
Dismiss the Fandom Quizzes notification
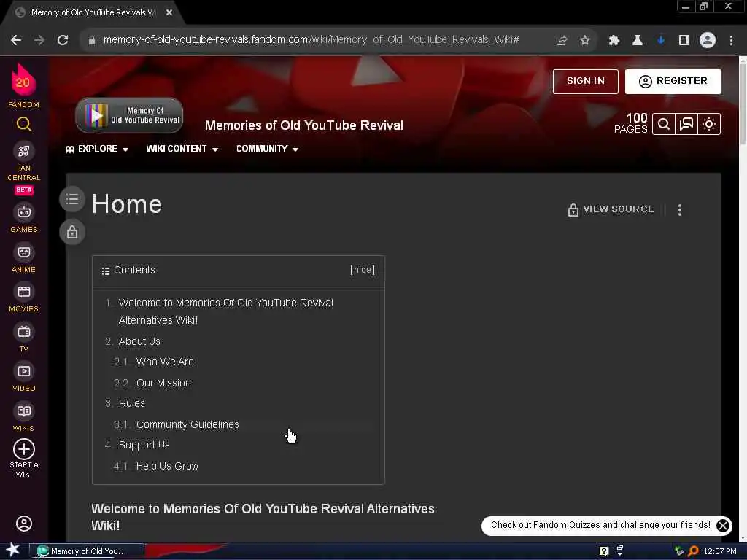723,525
